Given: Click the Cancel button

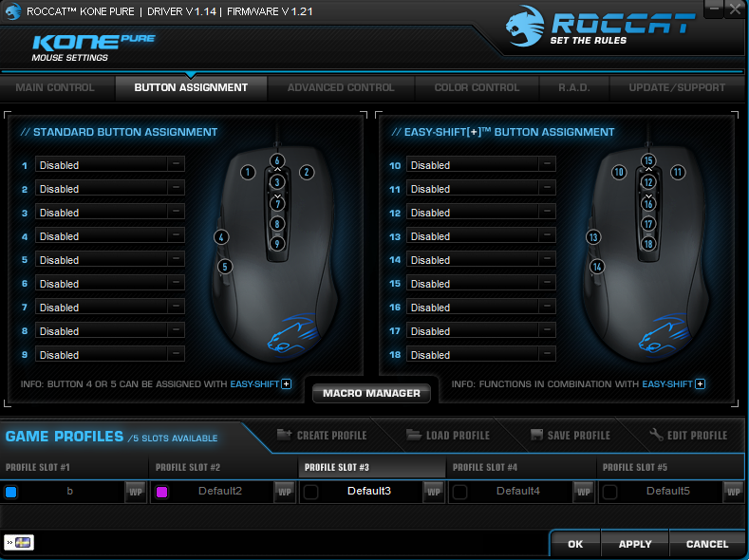Looking at the screenshot, I should (x=707, y=544).
